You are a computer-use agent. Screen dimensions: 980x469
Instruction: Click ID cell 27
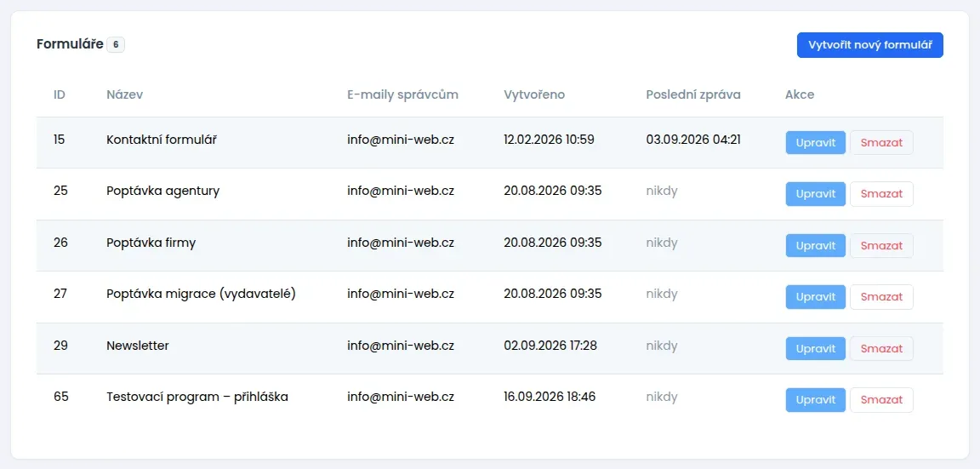60,294
